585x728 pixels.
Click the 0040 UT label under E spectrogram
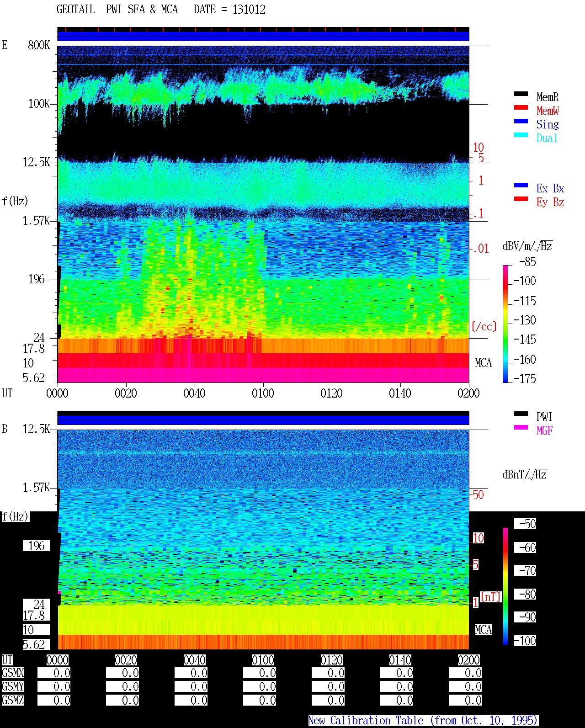[x=194, y=393]
